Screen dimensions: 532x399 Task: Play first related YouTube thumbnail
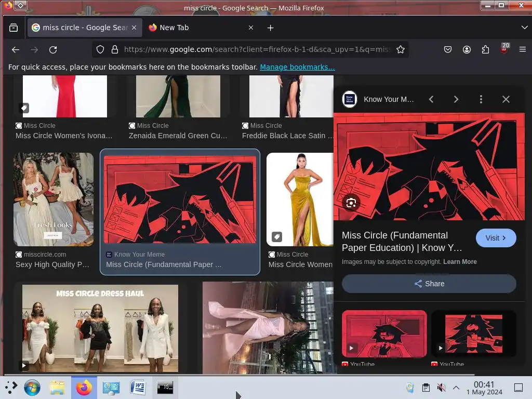(384, 334)
